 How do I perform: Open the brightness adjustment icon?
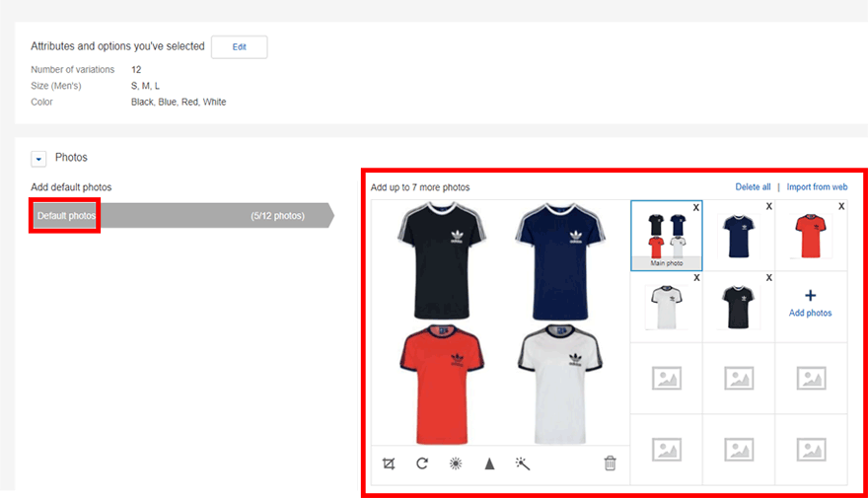[456, 463]
